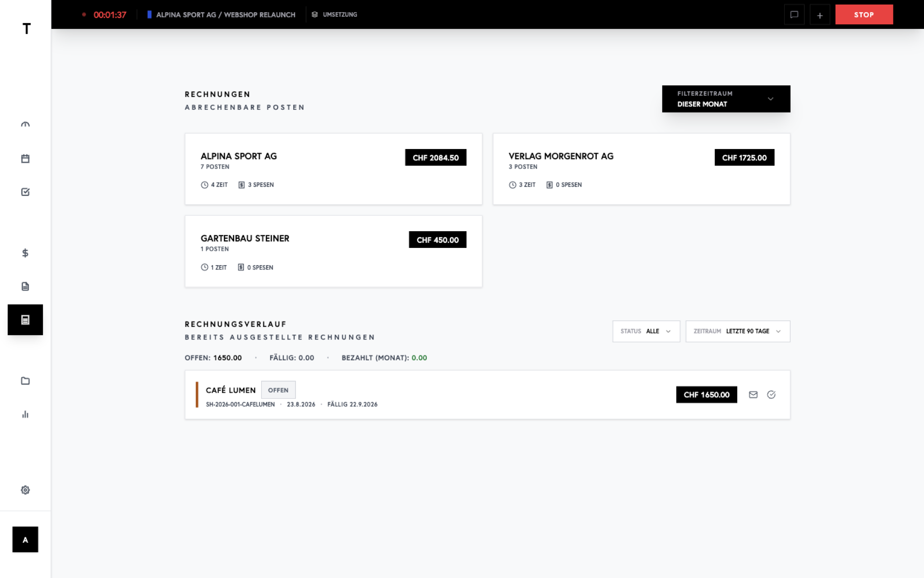Click the plus icon in timer bar

tap(820, 15)
